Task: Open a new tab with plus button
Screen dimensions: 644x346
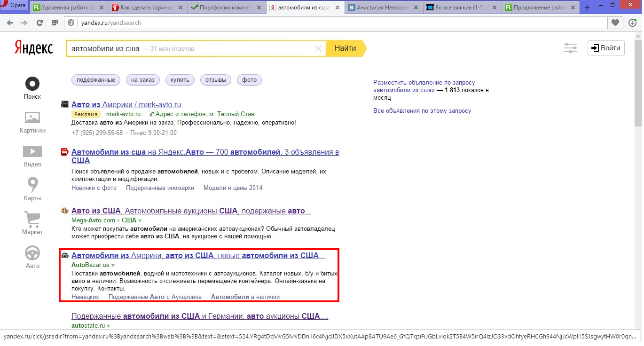Action: point(587,8)
